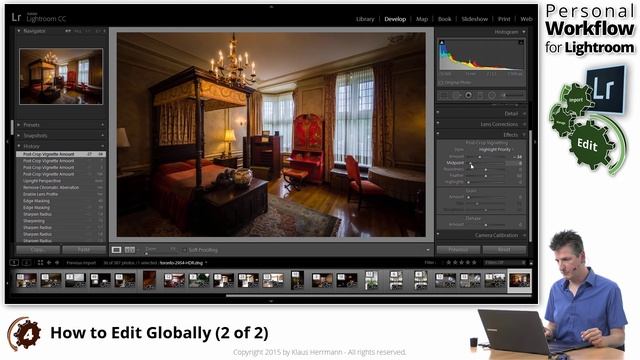Switch to the Develop module
This screenshot has height=360, width=640.
[395, 19]
